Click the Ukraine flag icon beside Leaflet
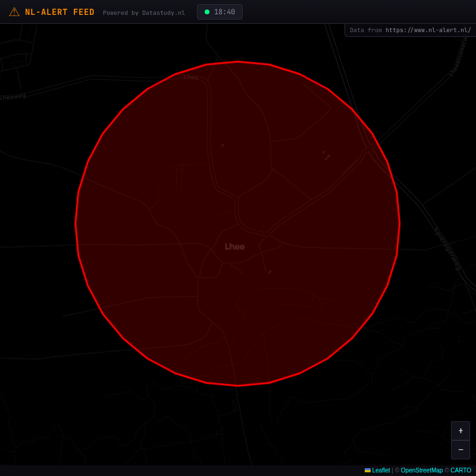 point(368,470)
